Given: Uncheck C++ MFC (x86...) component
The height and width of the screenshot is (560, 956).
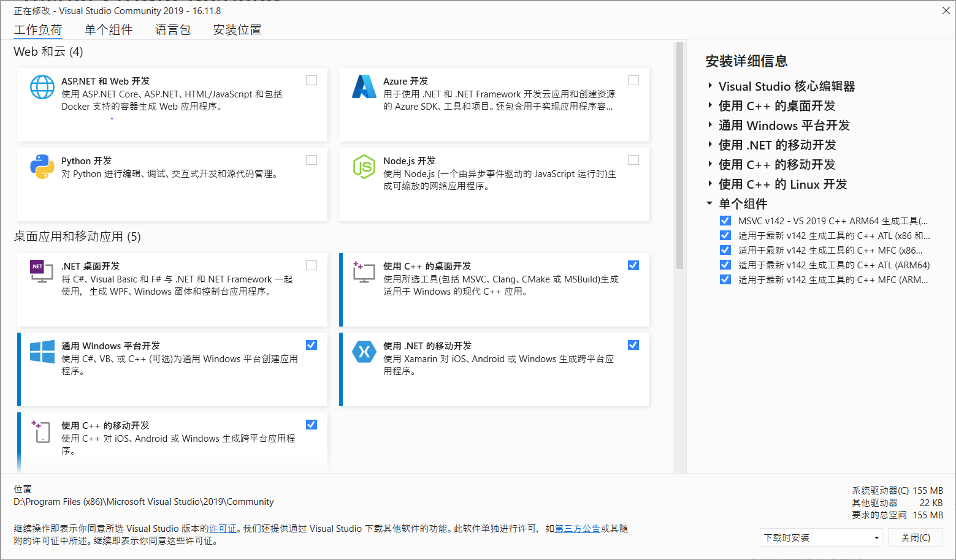Looking at the screenshot, I should click(x=725, y=250).
